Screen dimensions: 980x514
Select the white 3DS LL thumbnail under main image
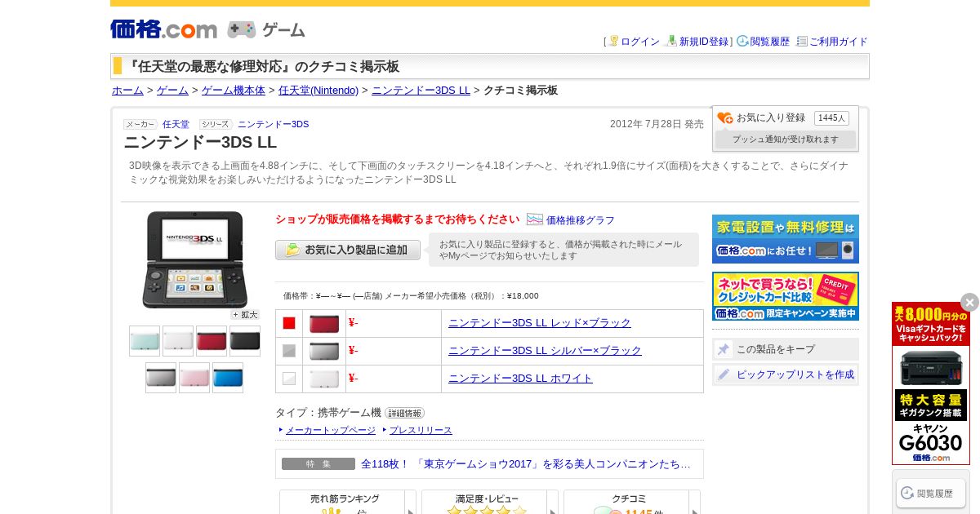click(x=178, y=341)
